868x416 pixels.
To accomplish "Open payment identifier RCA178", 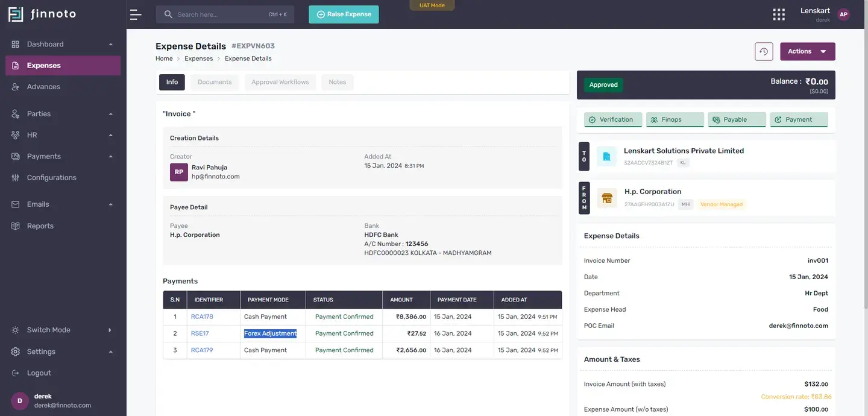I will pos(202,317).
